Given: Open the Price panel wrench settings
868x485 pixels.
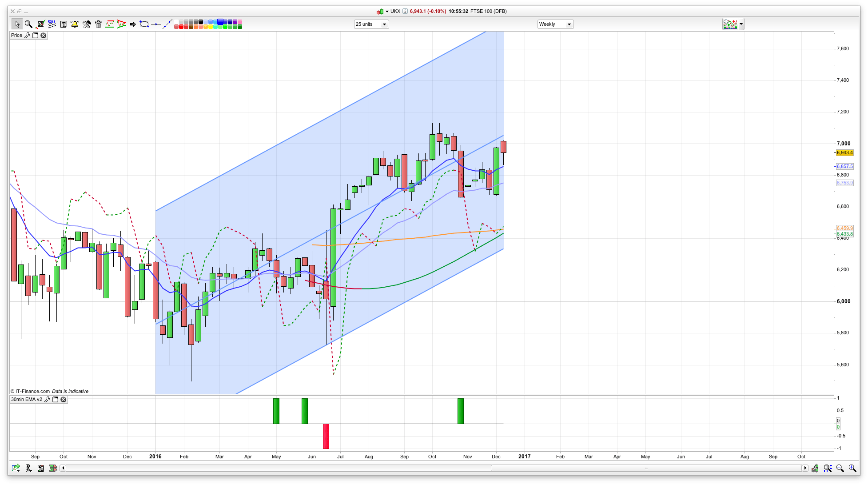Looking at the screenshot, I should (x=28, y=36).
